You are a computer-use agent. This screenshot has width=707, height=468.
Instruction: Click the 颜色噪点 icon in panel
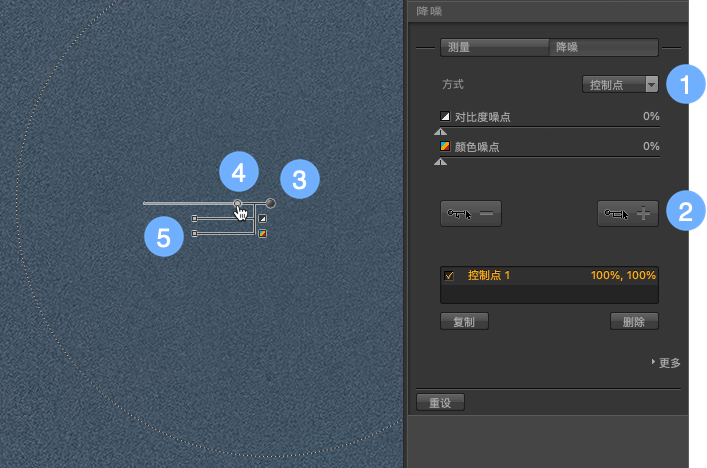coord(445,146)
